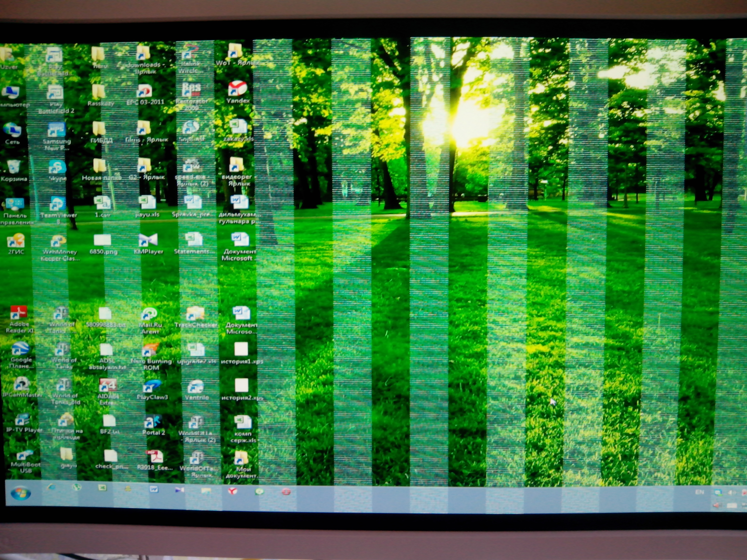
Task: Open Yandex browser from the taskbar
Action: (232, 491)
